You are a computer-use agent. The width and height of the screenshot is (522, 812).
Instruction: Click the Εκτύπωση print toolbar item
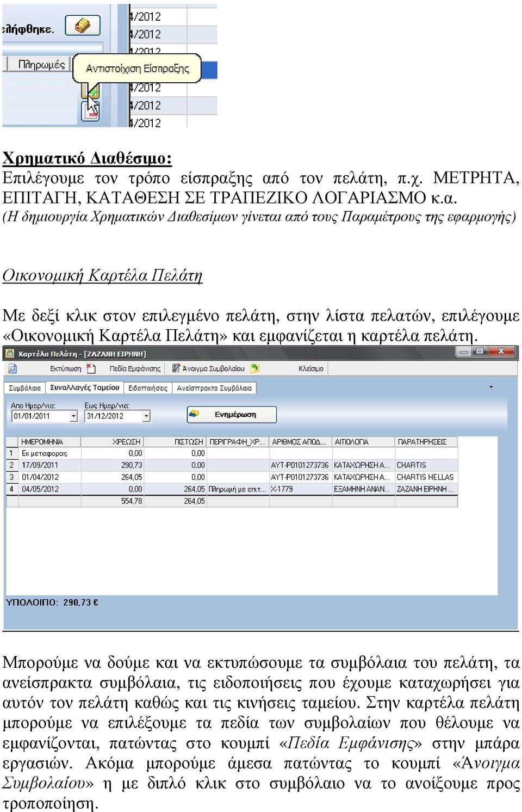pyautogui.click(x=65, y=368)
